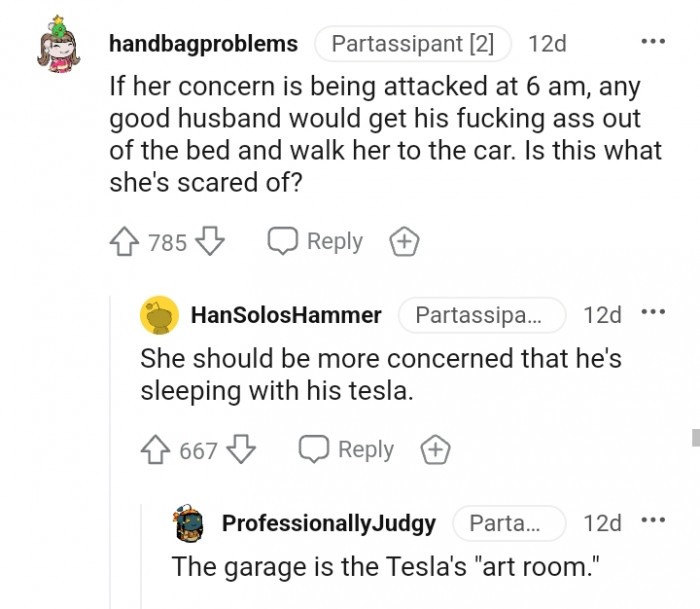Click handbagproblems' avatar image
Viewport: 700px width, 609px height.
pyautogui.click(x=57, y=48)
